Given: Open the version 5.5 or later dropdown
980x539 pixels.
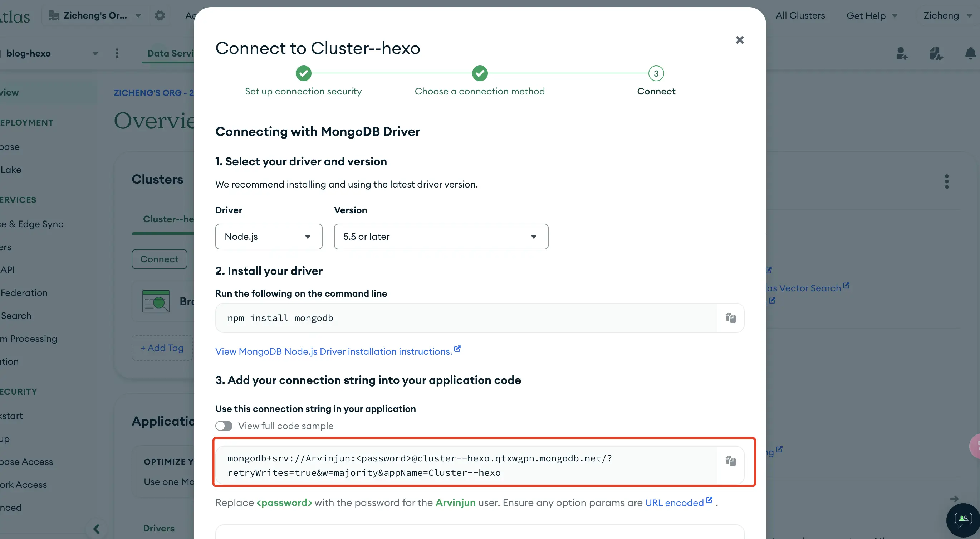Looking at the screenshot, I should coord(441,236).
